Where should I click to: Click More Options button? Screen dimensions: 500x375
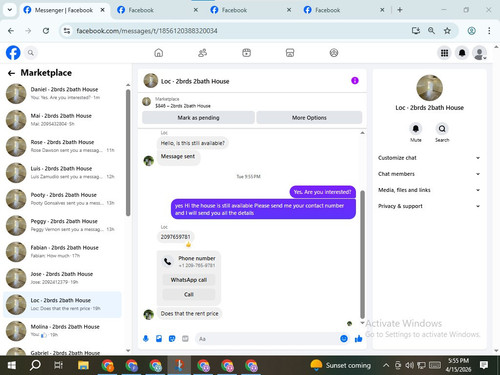309,118
